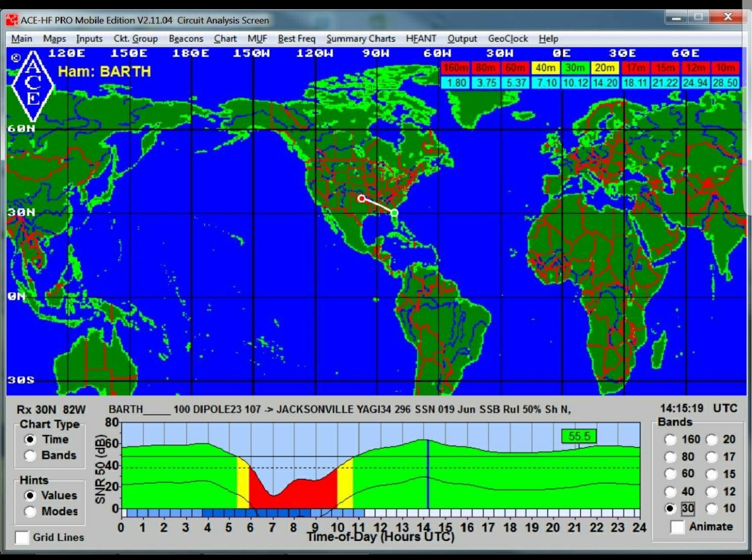752x560 pixels.
Task: Open the Main menu
Action: (x=21, y=39)
